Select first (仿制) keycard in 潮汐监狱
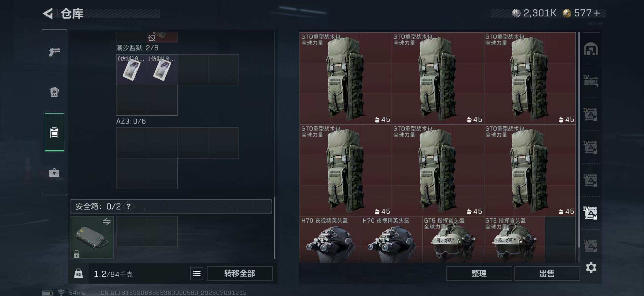The height and width of the screenshot is (296, 644). 131,70
